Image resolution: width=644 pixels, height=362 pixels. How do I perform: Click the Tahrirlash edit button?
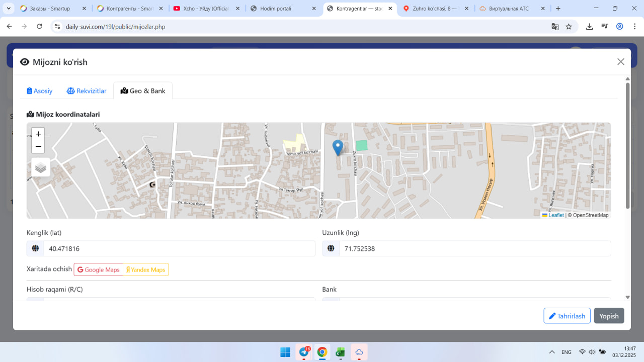point(567,316)
